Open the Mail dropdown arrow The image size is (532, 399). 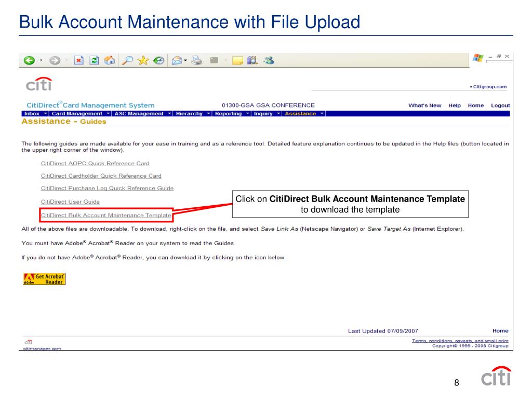(x=185, y=61)
